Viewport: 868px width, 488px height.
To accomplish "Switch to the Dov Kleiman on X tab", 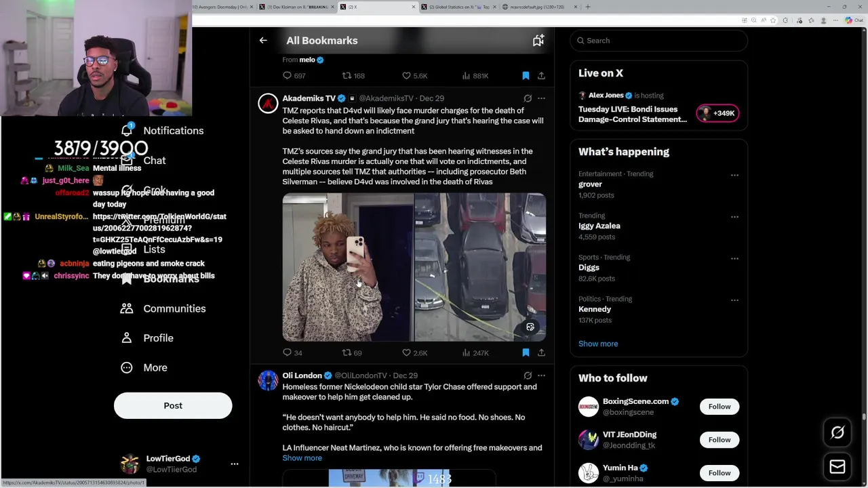I will 296,7.
